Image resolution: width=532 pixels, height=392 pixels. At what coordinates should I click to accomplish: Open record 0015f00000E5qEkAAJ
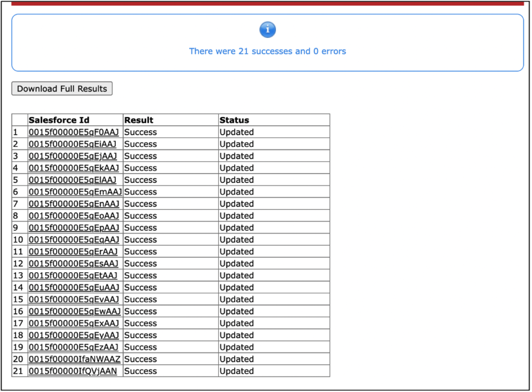73,168
